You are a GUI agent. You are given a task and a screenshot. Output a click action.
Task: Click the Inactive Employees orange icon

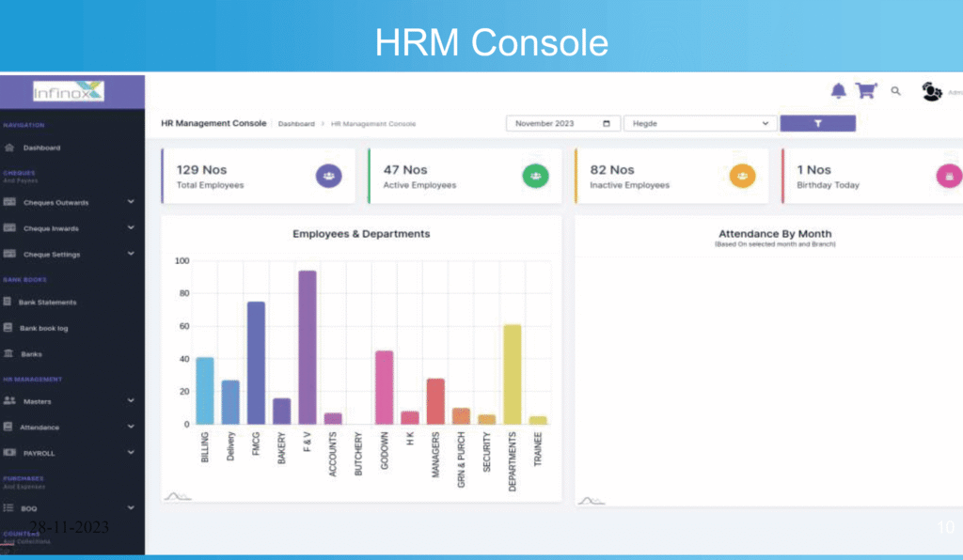click(x=742, y=176)
